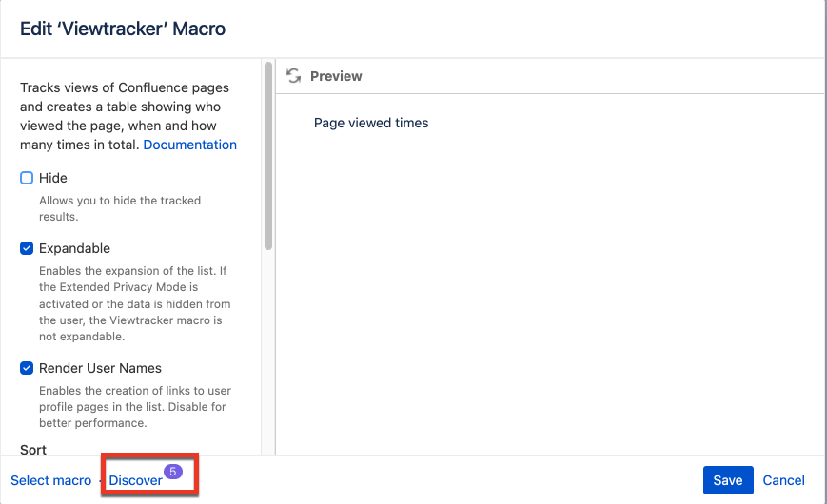Click the Preview panel heading
The image size is (827, 504).
[336, 76]
